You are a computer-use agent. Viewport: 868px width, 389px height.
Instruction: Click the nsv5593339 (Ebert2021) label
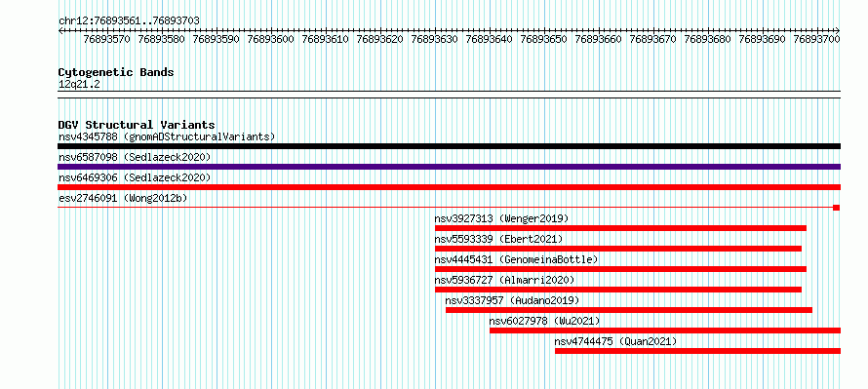498,239
